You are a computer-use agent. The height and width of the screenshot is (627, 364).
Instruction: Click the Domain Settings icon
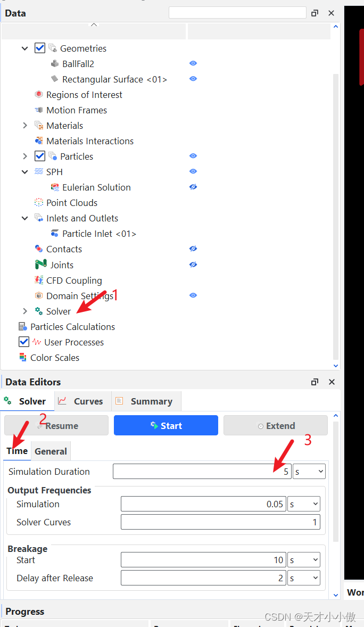point(39,295)
